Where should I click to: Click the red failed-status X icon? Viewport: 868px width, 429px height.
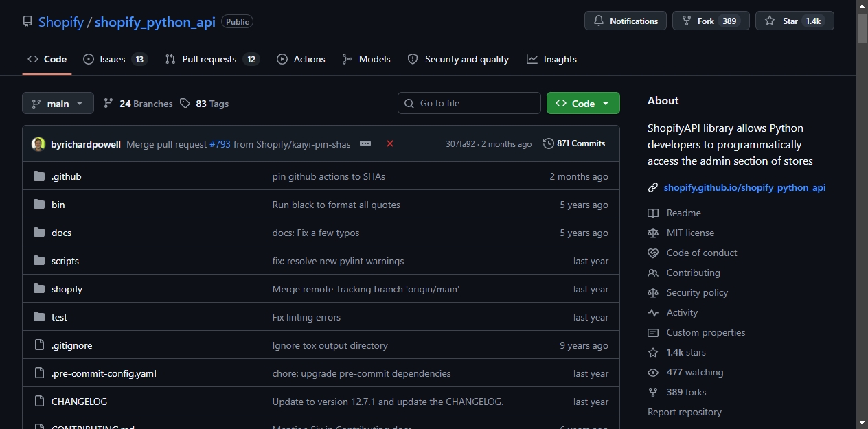(390, 144)
